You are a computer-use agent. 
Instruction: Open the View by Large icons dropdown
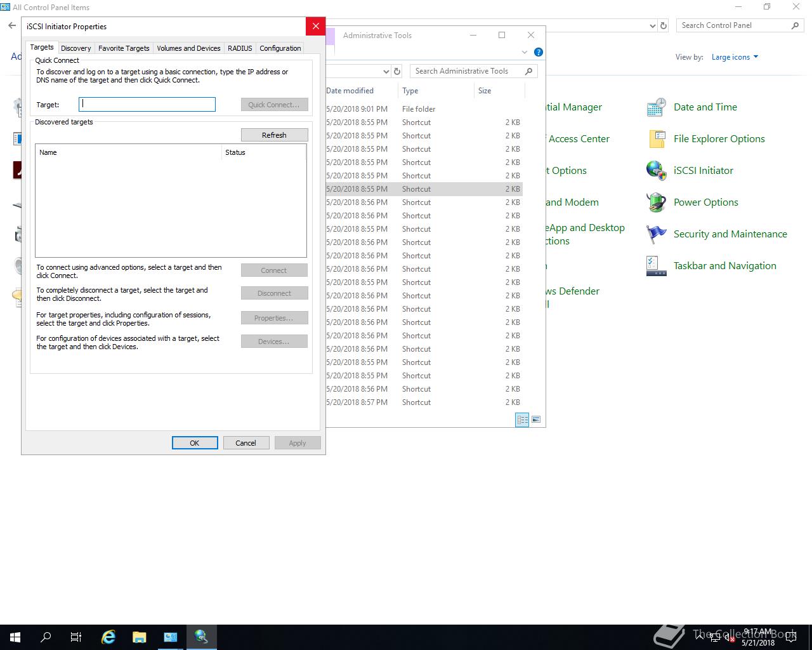pos(735,57)
